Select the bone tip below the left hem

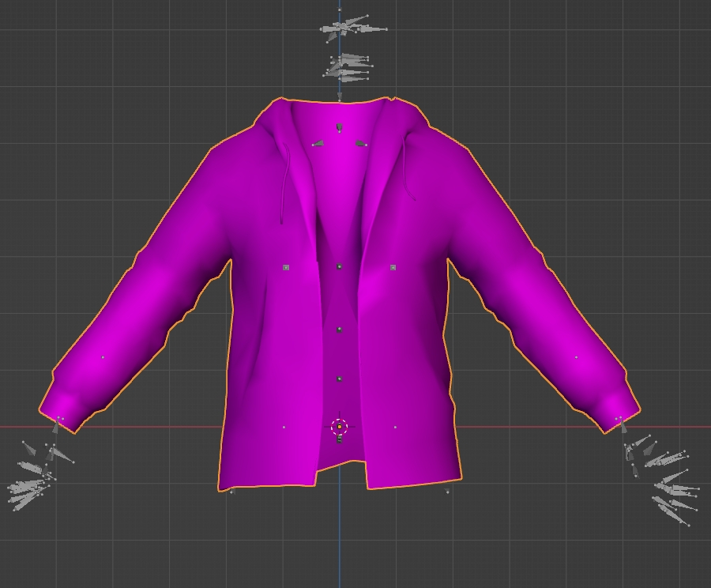[x=231, y=492]
